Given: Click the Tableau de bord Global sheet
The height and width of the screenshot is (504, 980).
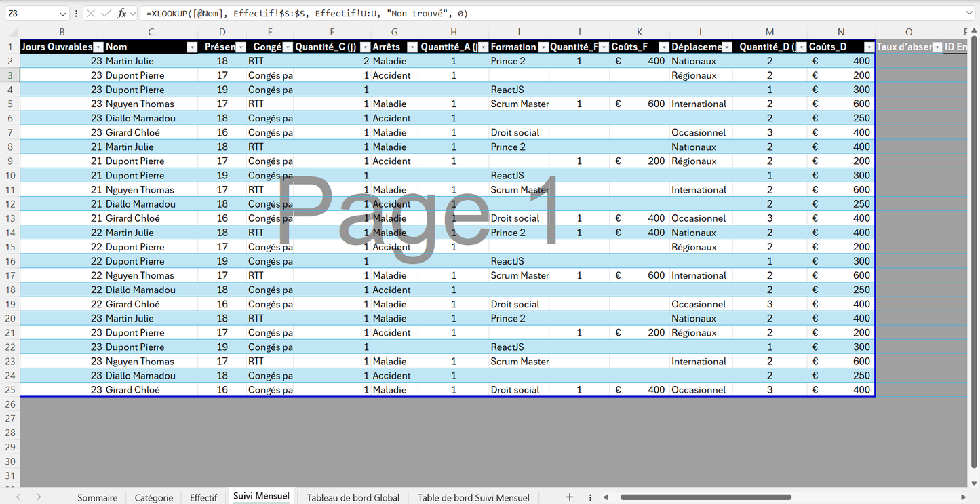Looking at the screenshot, I should pyautogui.click(x=353, y=497).
